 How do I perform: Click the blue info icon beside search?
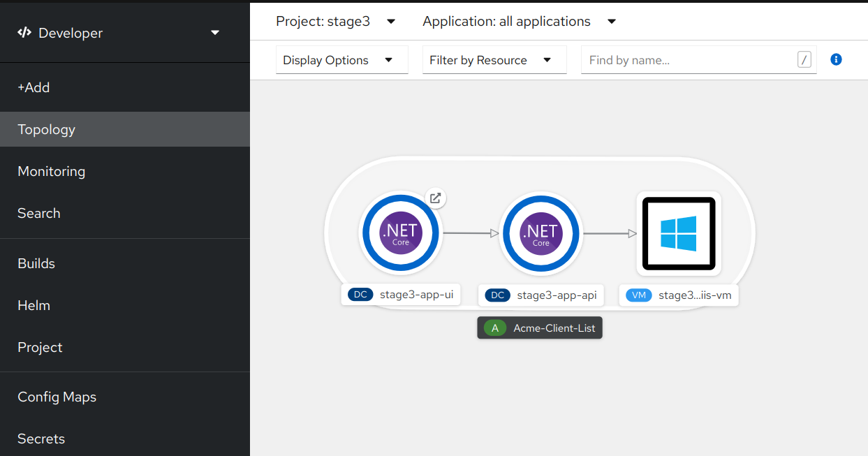(x=836, y=59)
